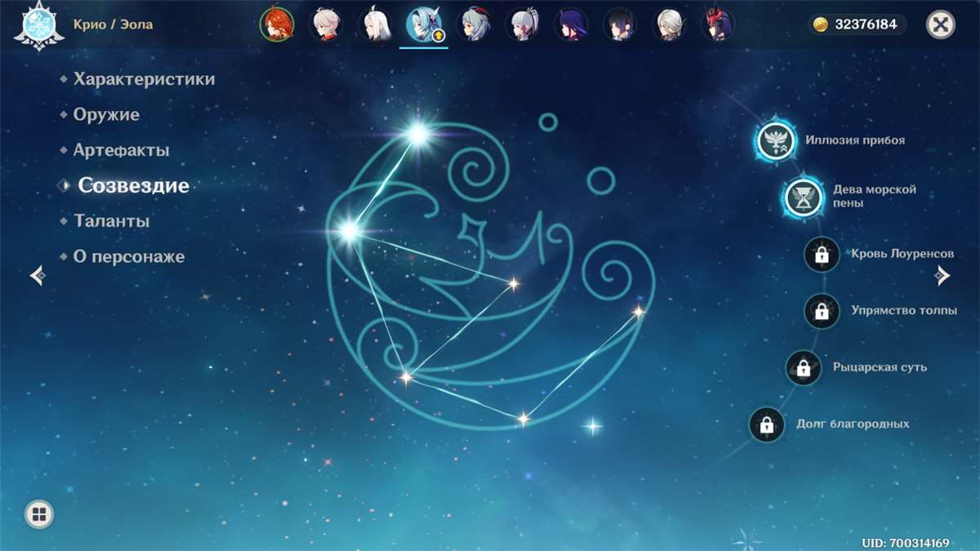Choose the purple-haired Raiden Shogun avatar
Viewport: 980px width, 551px height.
[571, 24]
